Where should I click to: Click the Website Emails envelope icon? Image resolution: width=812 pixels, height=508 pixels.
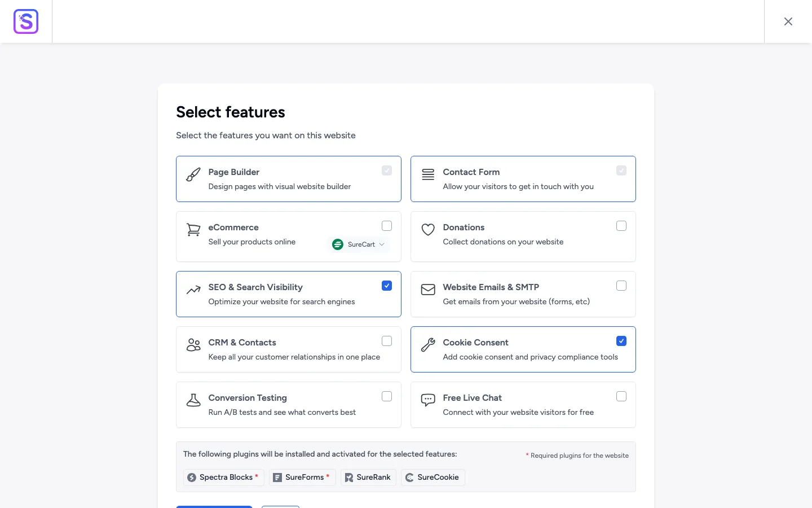428,290
